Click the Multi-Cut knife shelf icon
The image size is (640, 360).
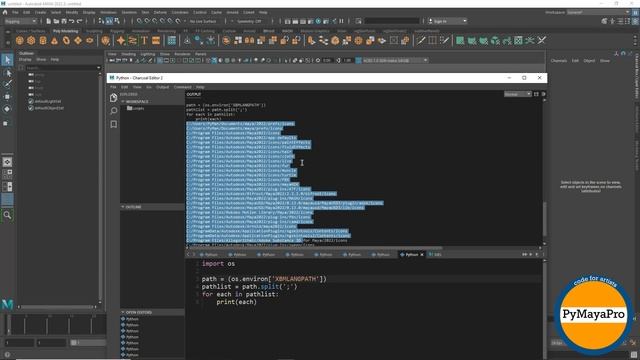[x=421, y=40]
